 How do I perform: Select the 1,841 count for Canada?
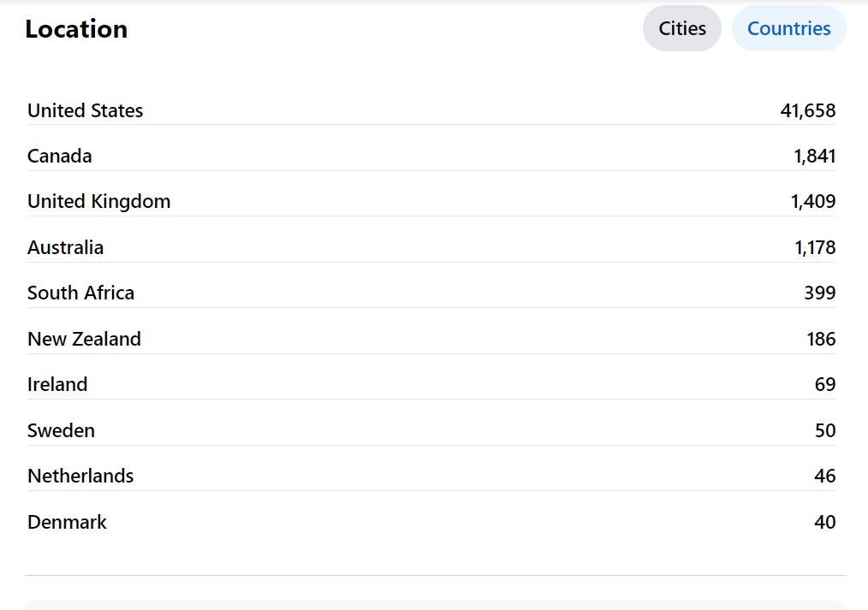click(814, 156)
